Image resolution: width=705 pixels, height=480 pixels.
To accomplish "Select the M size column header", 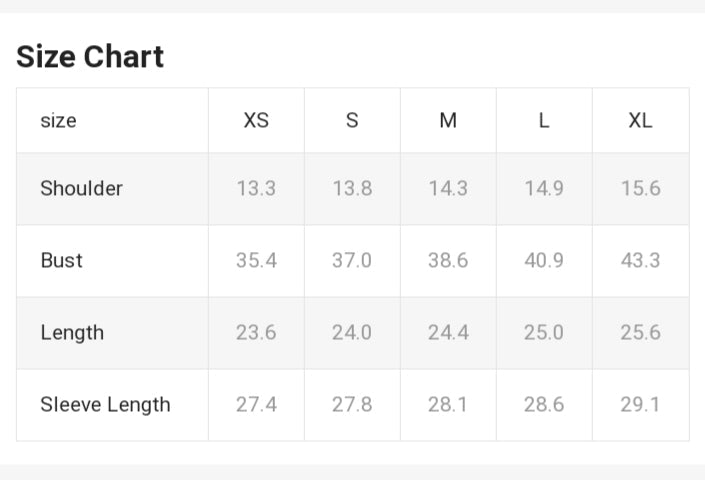I will (x=448, y=120).
